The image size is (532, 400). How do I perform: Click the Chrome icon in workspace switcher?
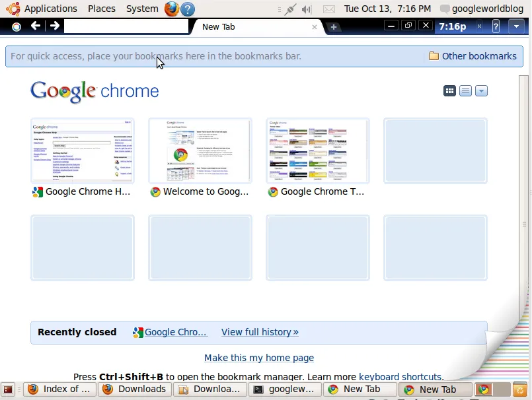484,389
